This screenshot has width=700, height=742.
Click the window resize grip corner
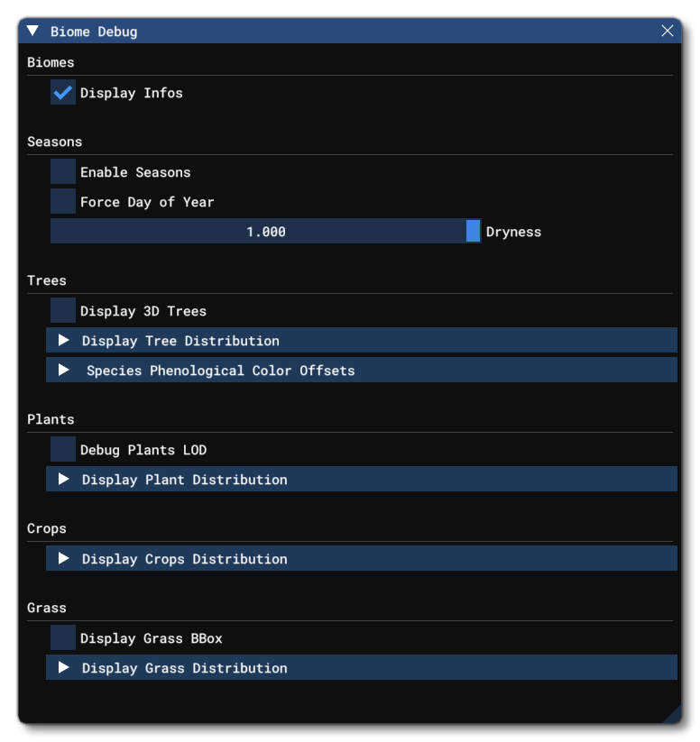coord(672,714)
